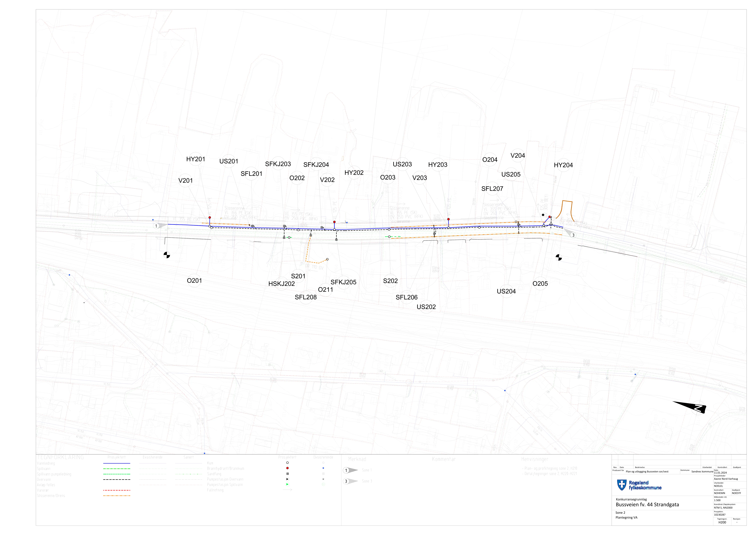Select the HY201 hydrant label

click(x=196, y=159)
